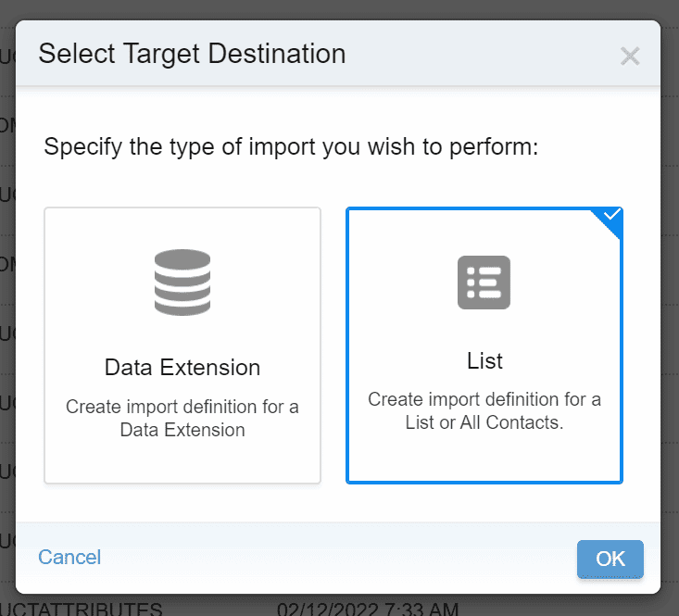Choose the "List" option heading
679x616 pixels.
pyautogui.click(x=484, y=360)
